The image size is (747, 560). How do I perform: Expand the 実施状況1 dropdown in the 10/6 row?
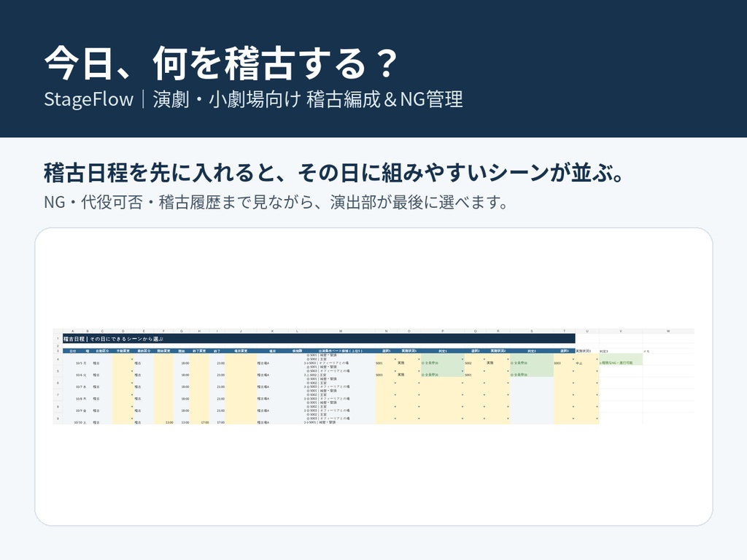click(x=419, y=371)
